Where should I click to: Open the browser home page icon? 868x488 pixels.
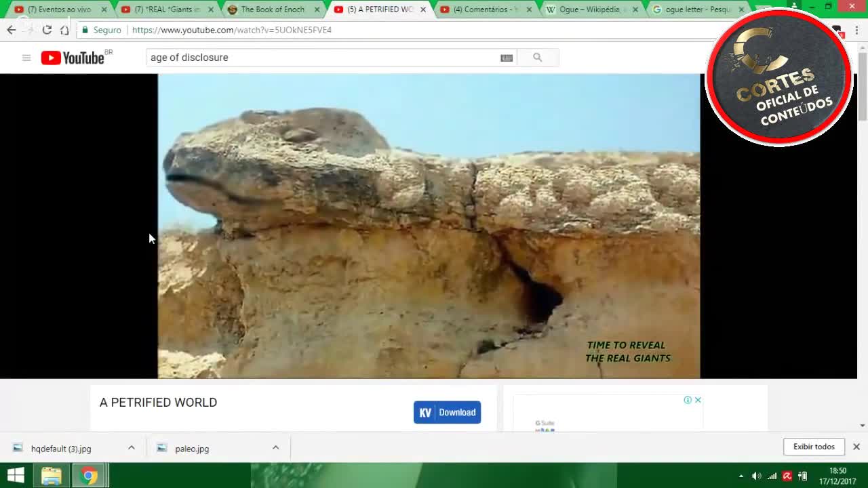(64, 30)
